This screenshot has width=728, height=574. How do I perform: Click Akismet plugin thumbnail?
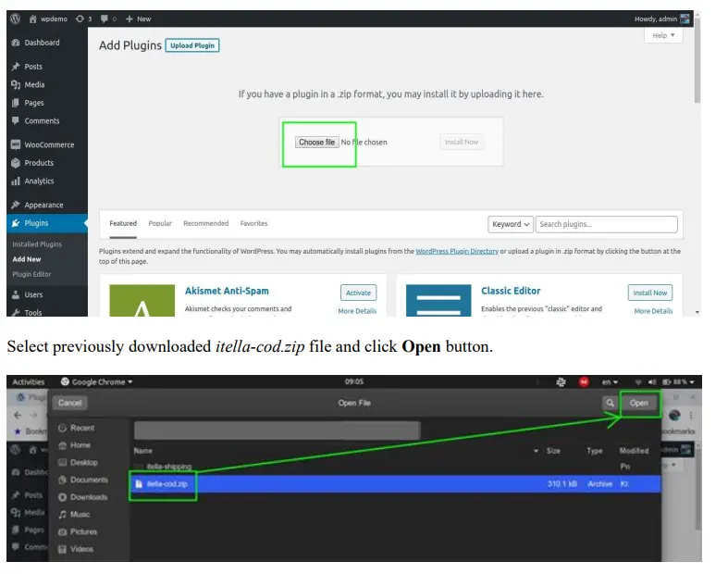(x=142, y=300)
